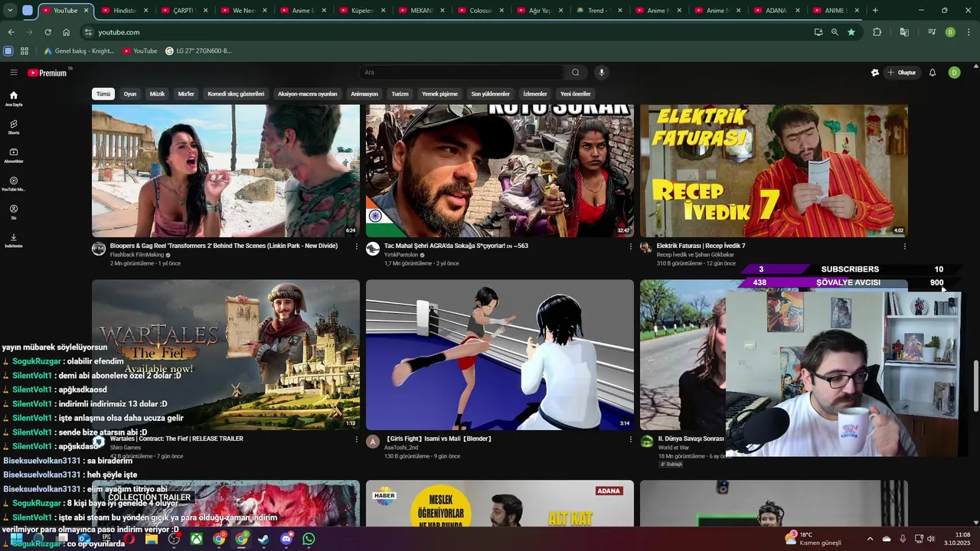
Task: Open the system volume control
Action: 932,539
